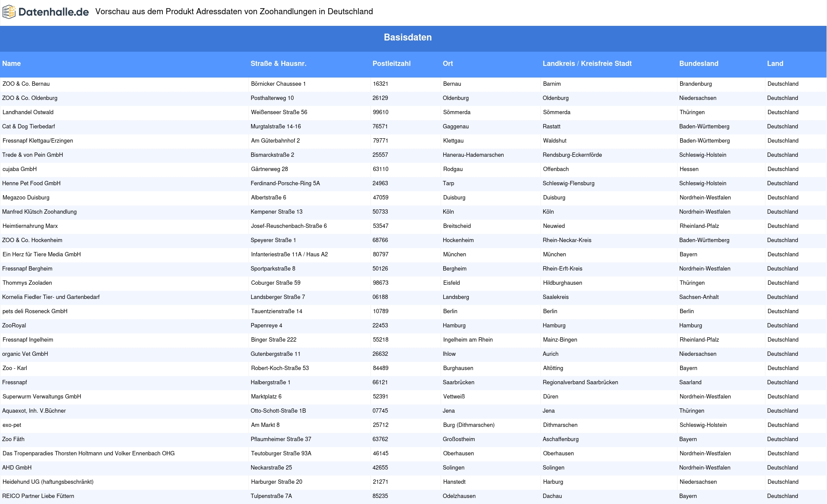Click Fressnapf Bergheim name cell
Viewport: 827px width, 504px height.
pyautogui.click(x=27, y=269)
